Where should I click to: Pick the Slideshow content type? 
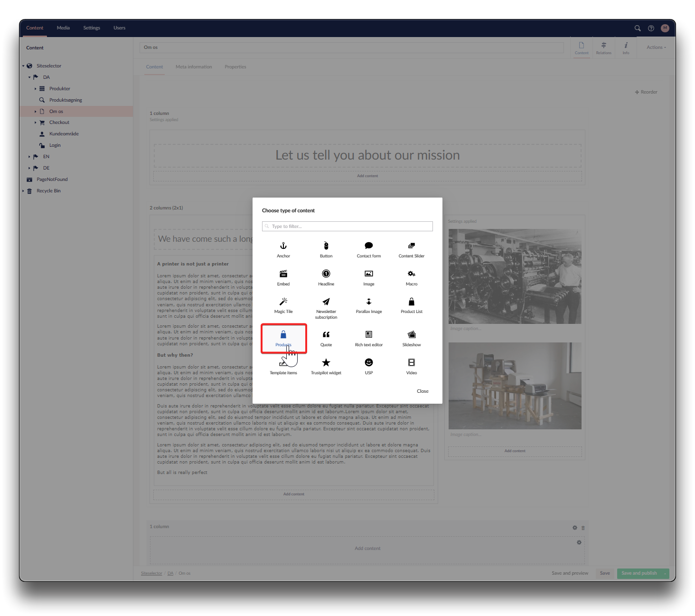[x=412, y=339]
